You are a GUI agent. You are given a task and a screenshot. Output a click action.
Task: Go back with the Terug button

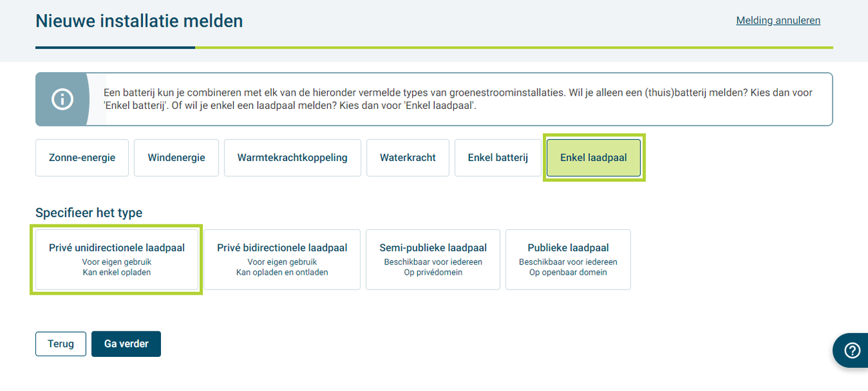[61, 344]
